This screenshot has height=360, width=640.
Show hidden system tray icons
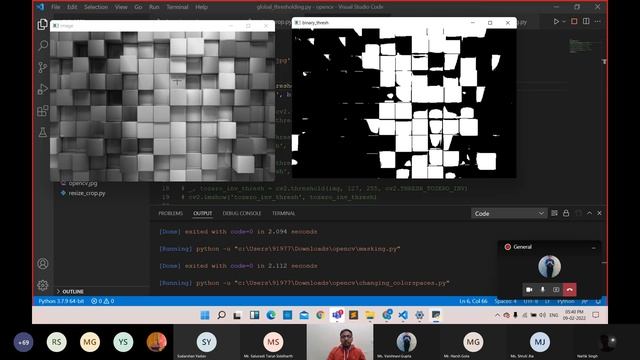click(x=497, y=315)
